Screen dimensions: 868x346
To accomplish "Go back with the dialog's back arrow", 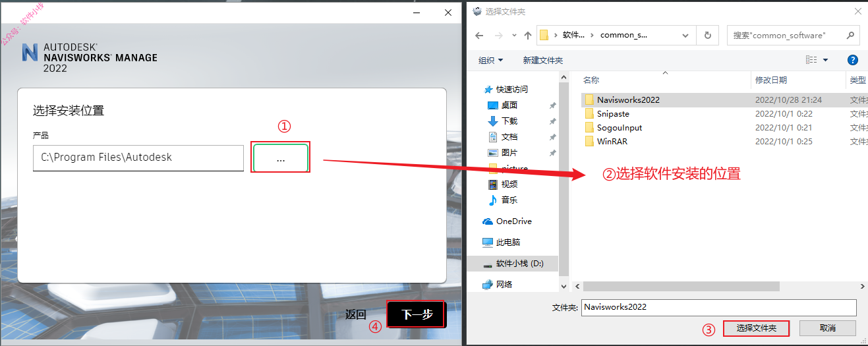I will click(x=480, y=36).
